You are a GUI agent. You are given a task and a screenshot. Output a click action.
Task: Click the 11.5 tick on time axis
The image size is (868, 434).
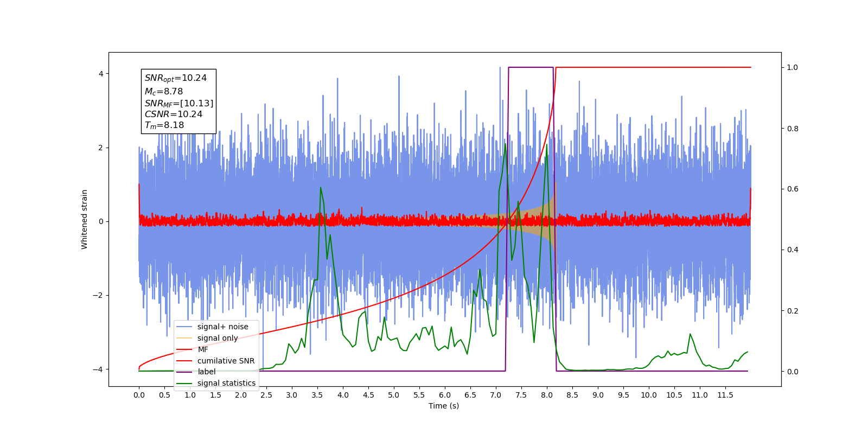(725, 395)
